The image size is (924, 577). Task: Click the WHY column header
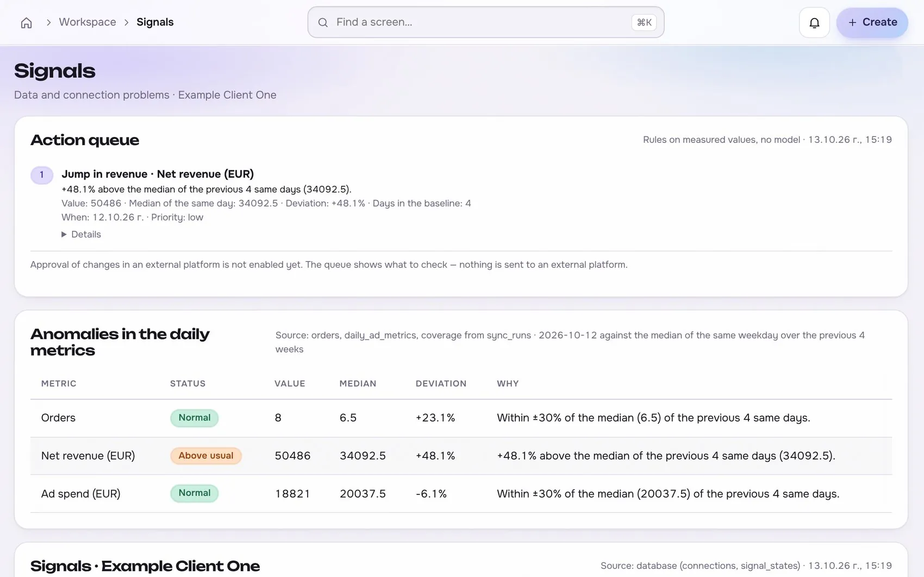point(508,384)
